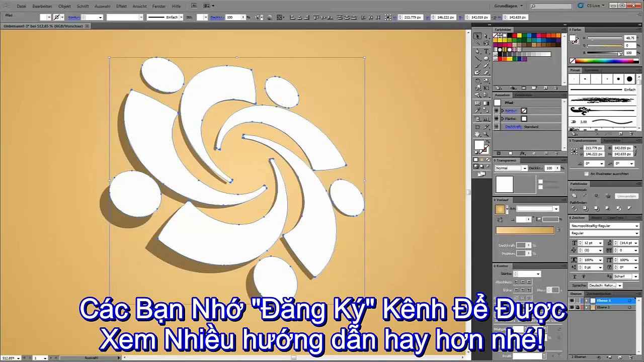Select the Rotate tool
Screen dimensions: 644x362
pyautogui.click(x=477, y=80)
